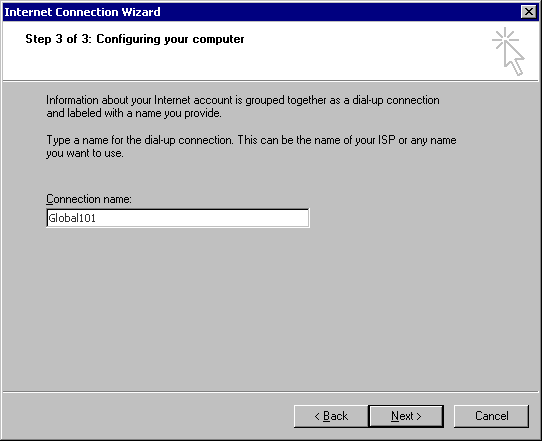
Task: Click the Internet Connection Wizard title bar
Action: tap(261, 12)
